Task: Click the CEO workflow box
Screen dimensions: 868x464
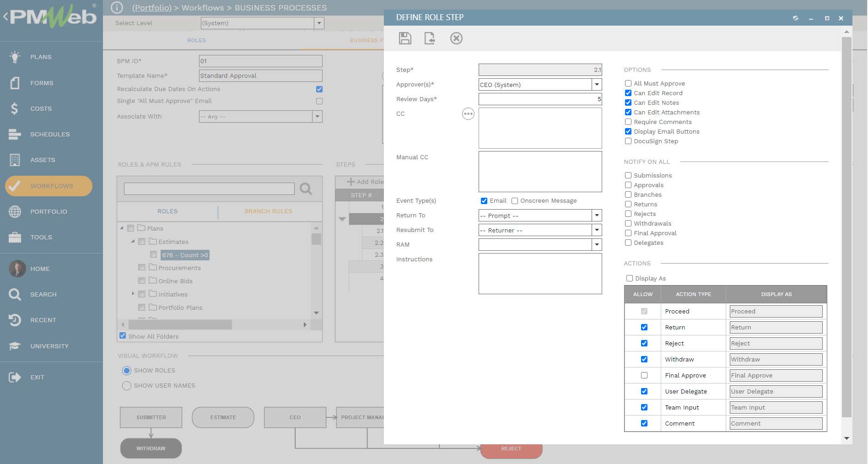Action: pyautogui.click(x=295, y=417)
